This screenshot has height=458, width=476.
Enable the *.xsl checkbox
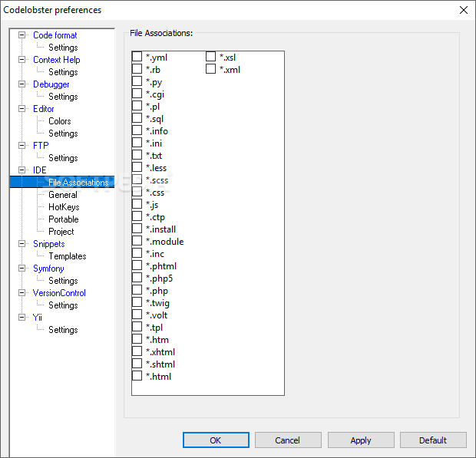click(x=210, y=57)
